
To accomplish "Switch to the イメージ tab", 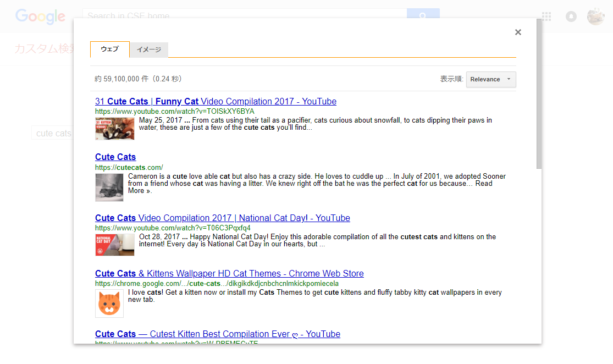I will point(149,49).
